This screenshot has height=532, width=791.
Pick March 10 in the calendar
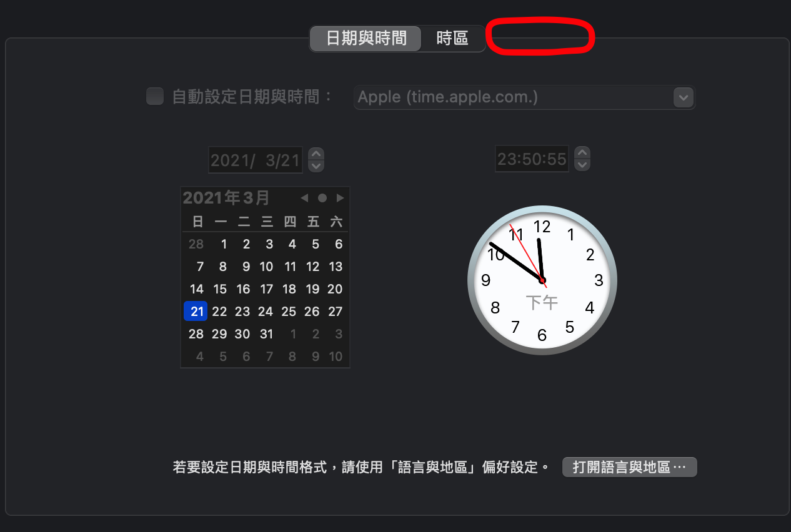(267, 267)
